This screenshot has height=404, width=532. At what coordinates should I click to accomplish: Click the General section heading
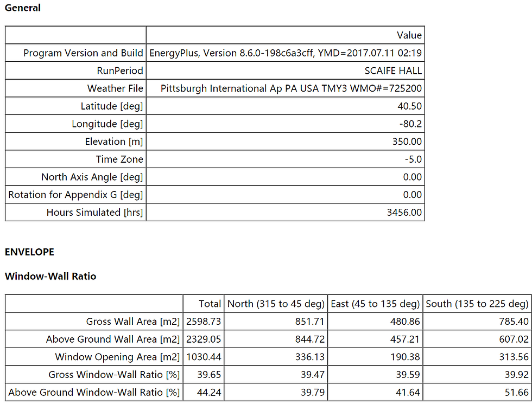click(23, 8)
